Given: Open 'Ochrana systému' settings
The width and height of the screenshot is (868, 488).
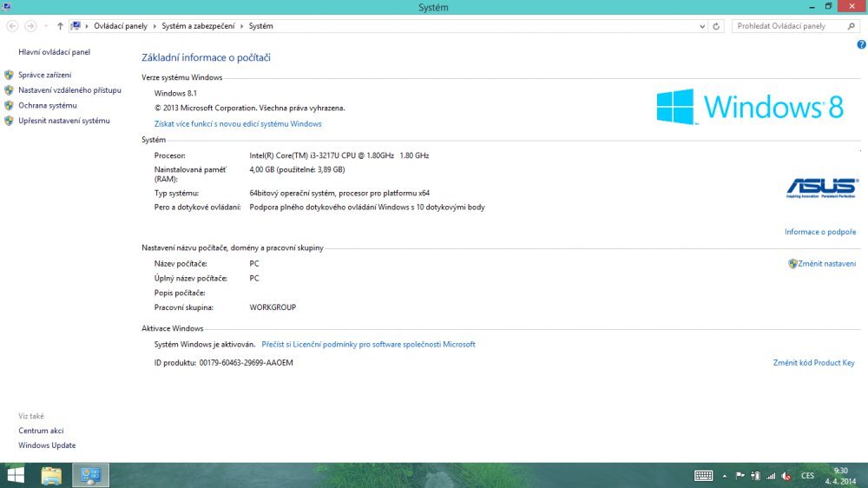Looking at the screenshot, I should [x=48, y=105].
